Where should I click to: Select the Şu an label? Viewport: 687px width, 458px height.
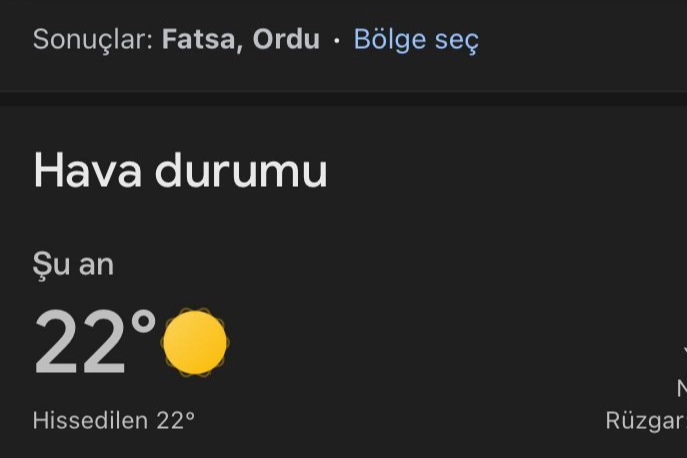tap(74, 265)
